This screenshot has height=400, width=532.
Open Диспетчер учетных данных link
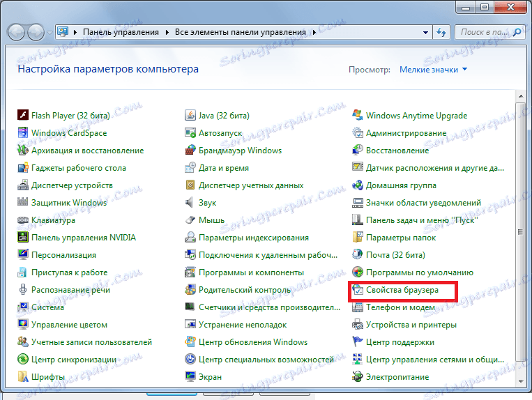click(251, 185)
